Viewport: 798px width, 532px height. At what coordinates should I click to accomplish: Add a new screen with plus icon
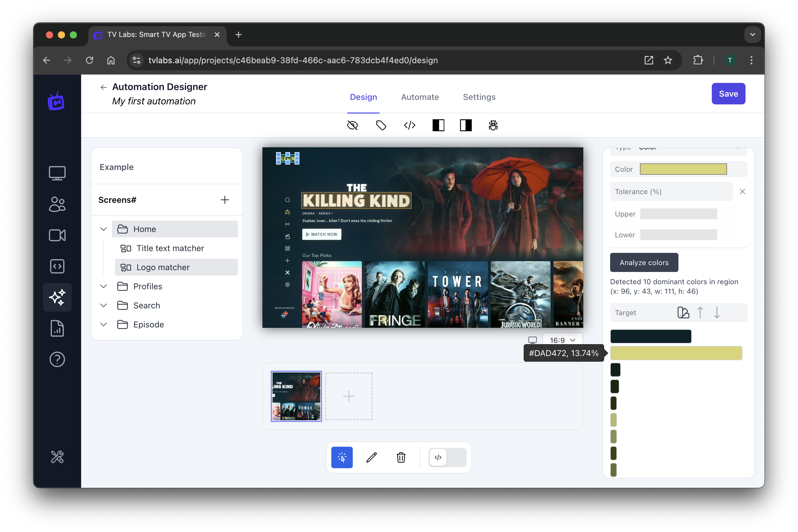click(225, 200)
